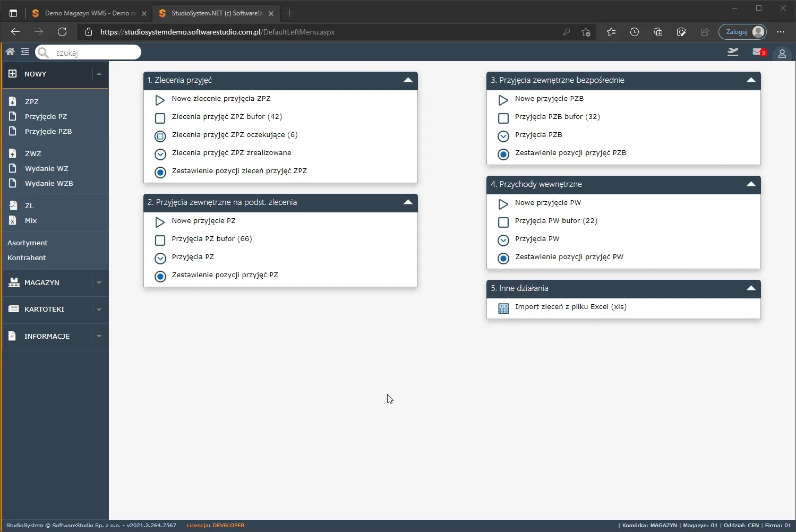Click the chevron circle icon beside Przyjęcia PZ
Screen dimensions: 796x532
160,258
